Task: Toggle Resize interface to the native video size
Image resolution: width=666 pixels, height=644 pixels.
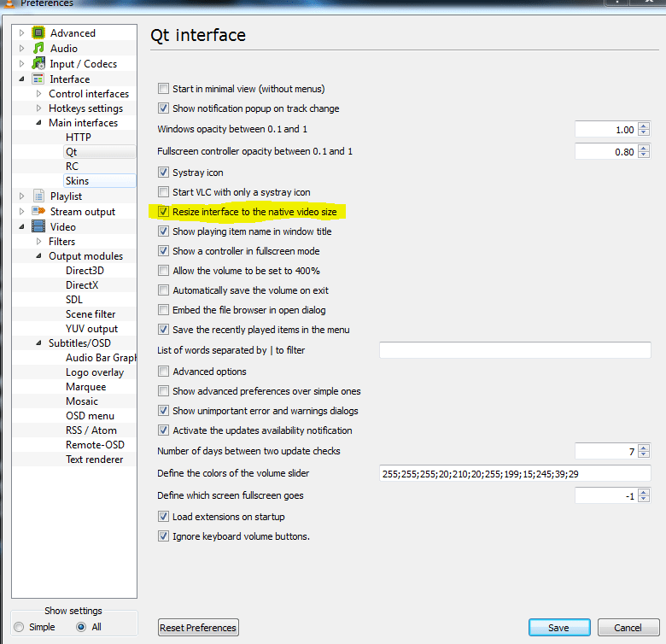Action: (x=163, y=212)
